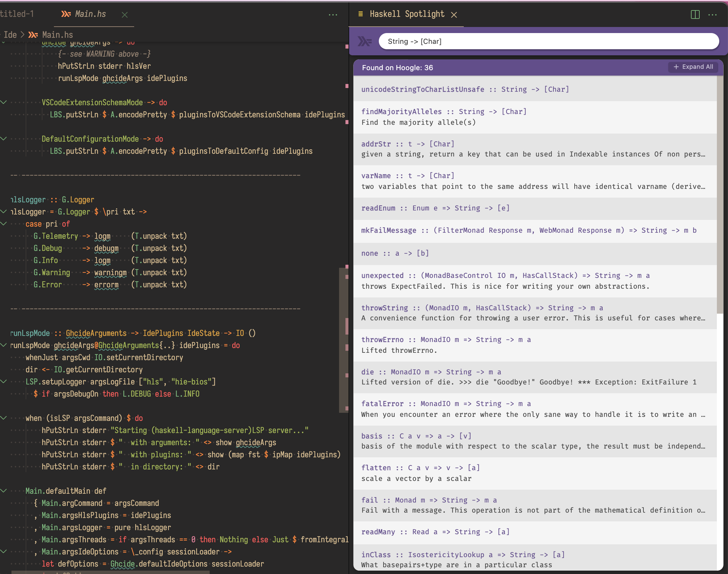Viewport: 728px width, 574px height.
Task: Close the Haskell Spotlight tab
Action: (x=454, y=15)
